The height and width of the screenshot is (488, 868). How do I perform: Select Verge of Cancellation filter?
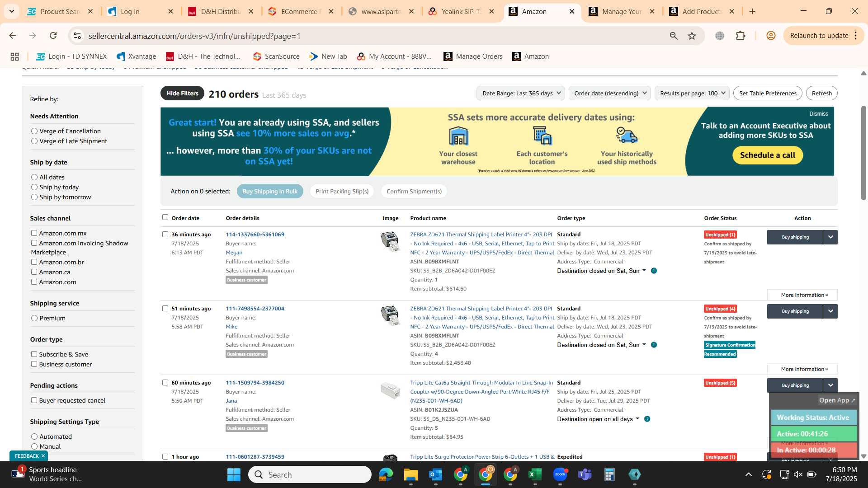coord(34,131)
